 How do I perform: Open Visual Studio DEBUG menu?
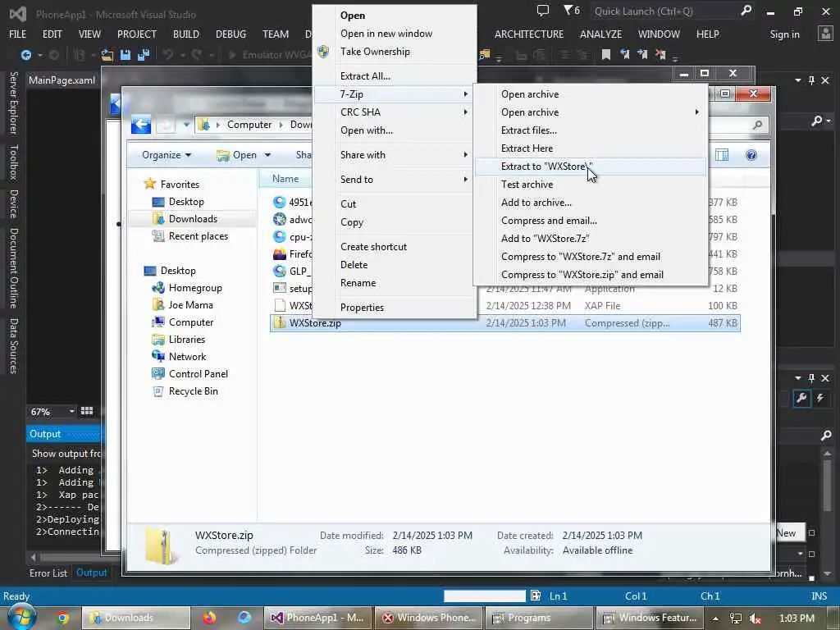coord(231,34)
